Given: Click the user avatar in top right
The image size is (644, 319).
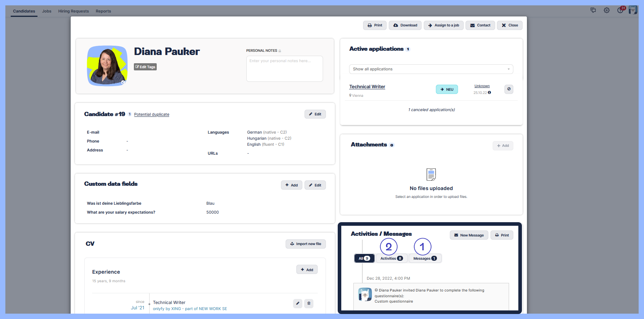Looking at the screenshot, I should (x=633, y=10).
